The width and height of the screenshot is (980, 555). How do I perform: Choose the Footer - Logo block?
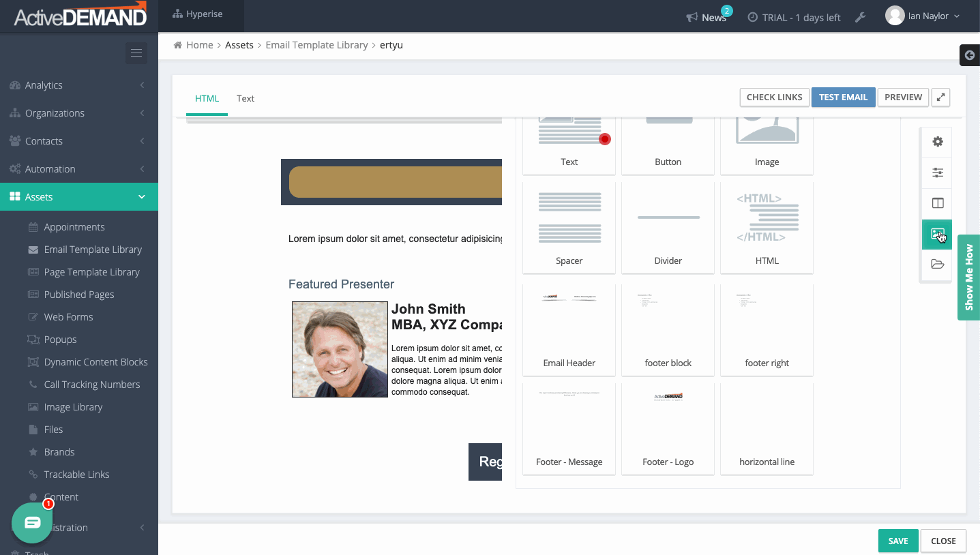pyautogui.click(x=668, y=428)
